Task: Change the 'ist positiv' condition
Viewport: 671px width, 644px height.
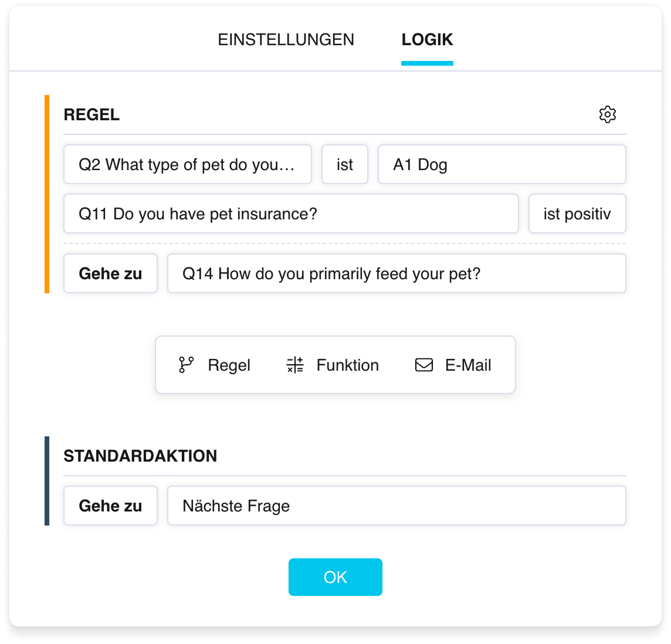Action: pos(577,213)
